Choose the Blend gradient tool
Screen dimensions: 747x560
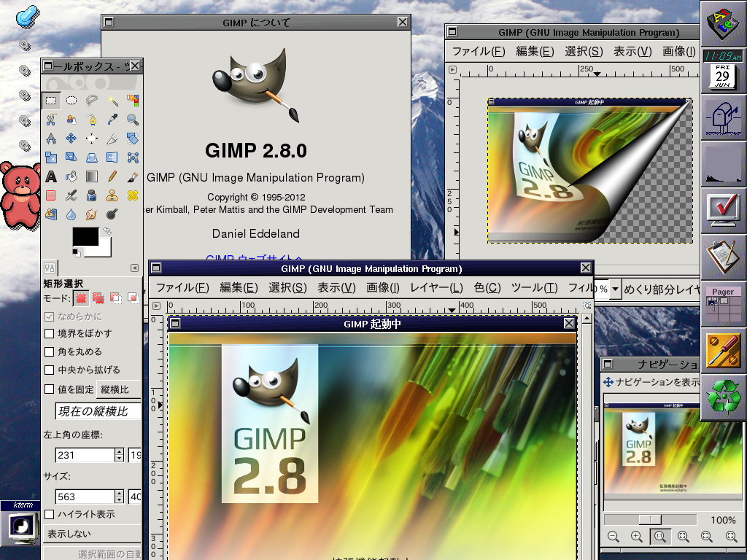[x=91, y=176]
